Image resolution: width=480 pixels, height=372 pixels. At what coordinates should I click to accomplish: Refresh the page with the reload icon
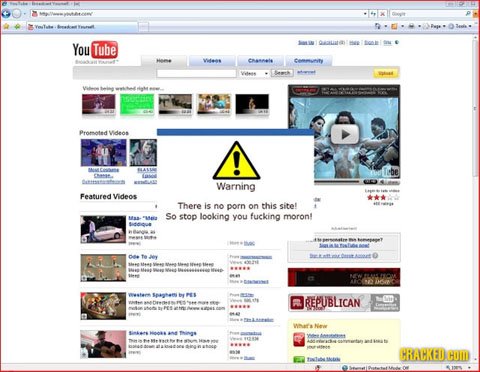(x=374, y=14)
